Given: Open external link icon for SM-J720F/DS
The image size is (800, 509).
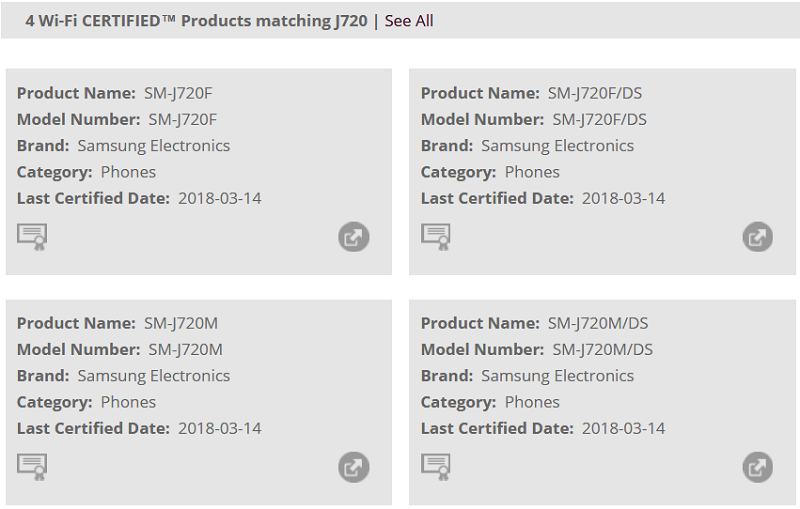Looking at the screenshot, I should (758, 237).
